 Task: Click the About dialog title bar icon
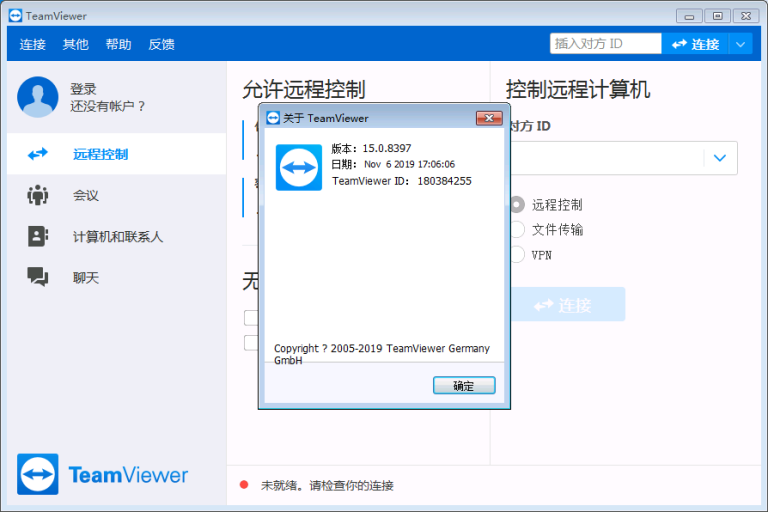tap(273, 118)
